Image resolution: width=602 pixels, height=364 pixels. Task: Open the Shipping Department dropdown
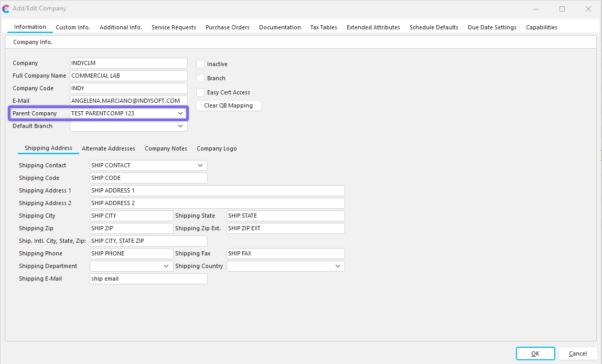(166, 266)
